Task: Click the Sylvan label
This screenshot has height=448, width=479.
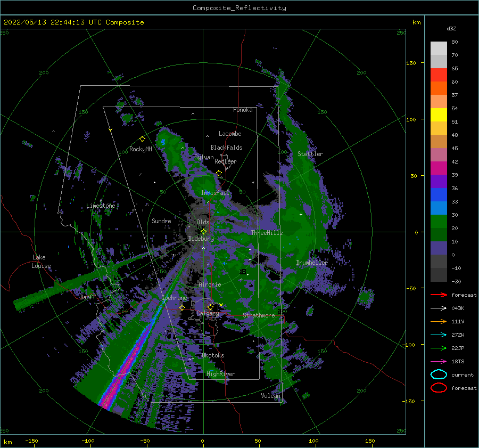Action: pyautogui.click(x=204, y=157)
